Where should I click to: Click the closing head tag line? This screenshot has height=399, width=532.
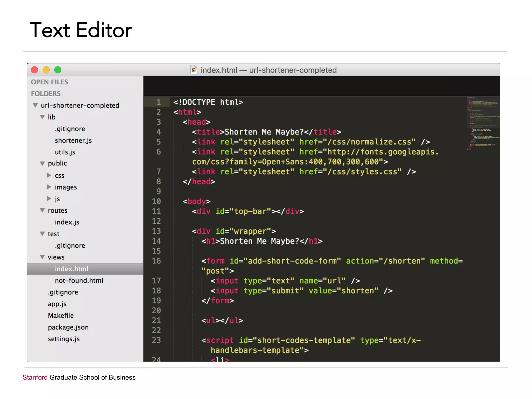[x=199, y=182]
